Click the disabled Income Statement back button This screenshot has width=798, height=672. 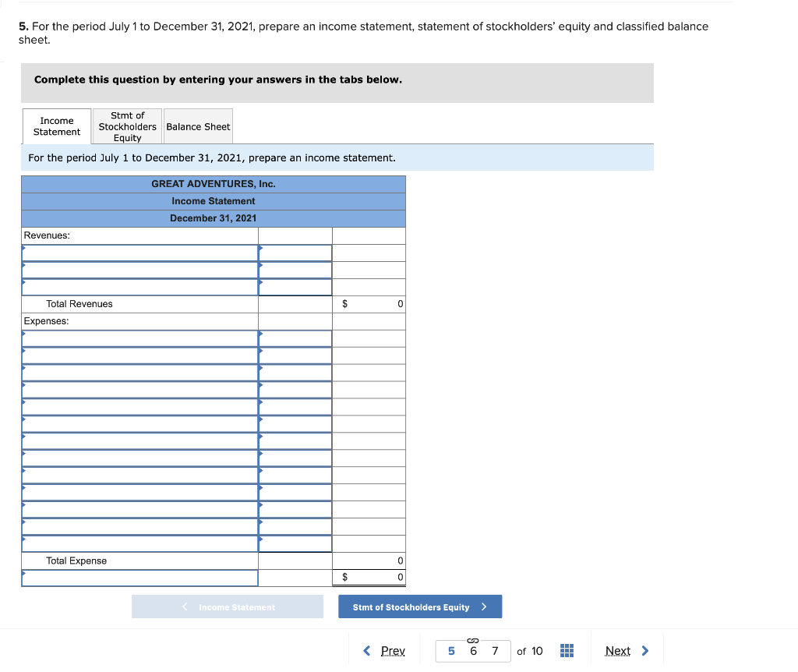click(228, 607)
